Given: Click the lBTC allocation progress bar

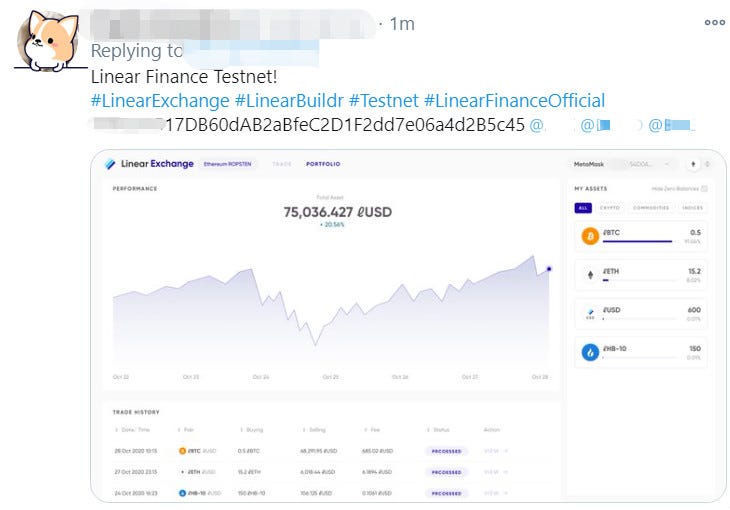Looking at the screenshot, I should tap(636, 242).
